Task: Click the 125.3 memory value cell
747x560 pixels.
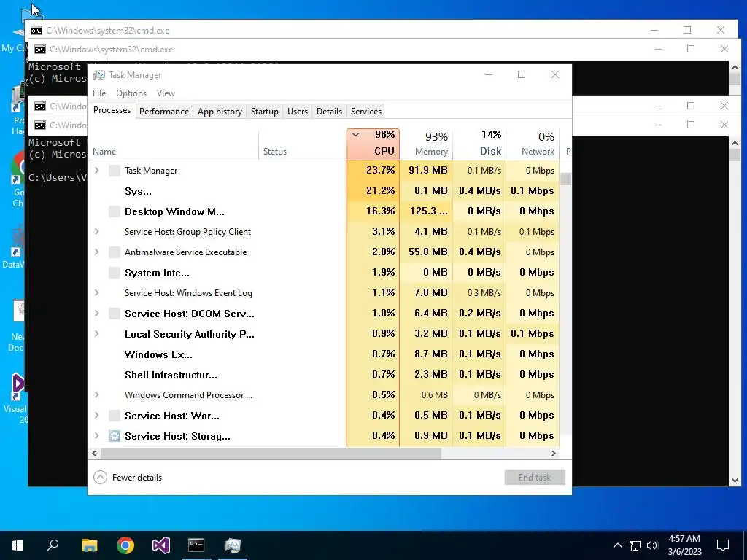Action: pos(426,211)
